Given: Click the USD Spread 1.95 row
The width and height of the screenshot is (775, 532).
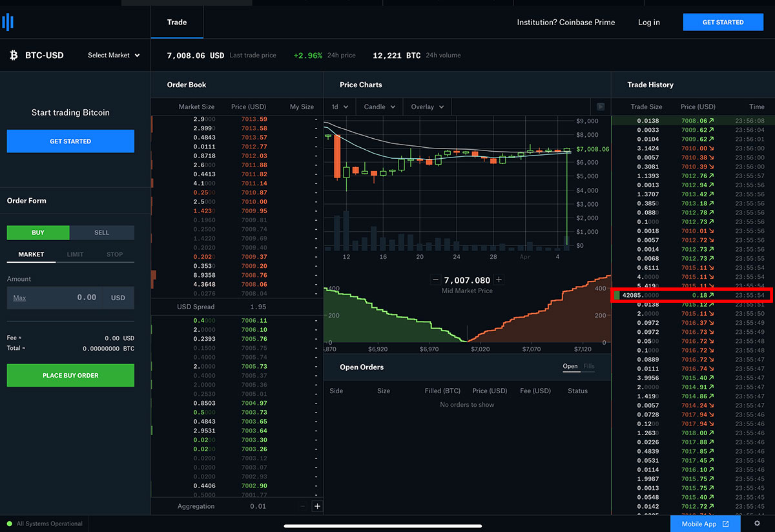Looking at the screenshot, I should [237, 307].
